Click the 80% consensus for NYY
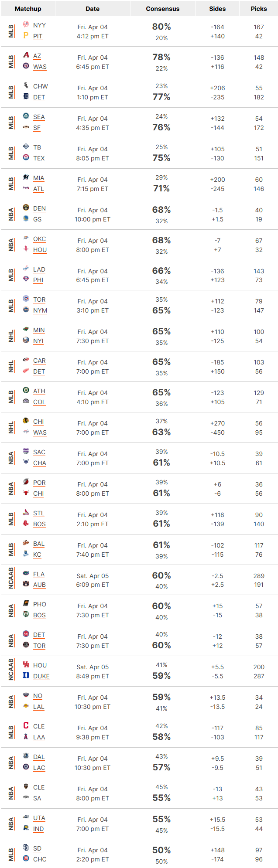This screenshot has width=278, height=868. [x=161, y=27]
